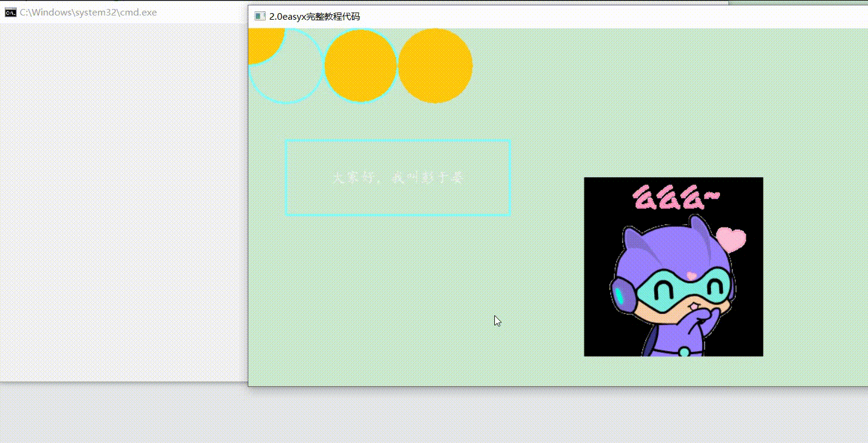Screen dimensions: 868x443
Task: Click the yellow circle with cyan outline
Action: (x=361, y=66)
